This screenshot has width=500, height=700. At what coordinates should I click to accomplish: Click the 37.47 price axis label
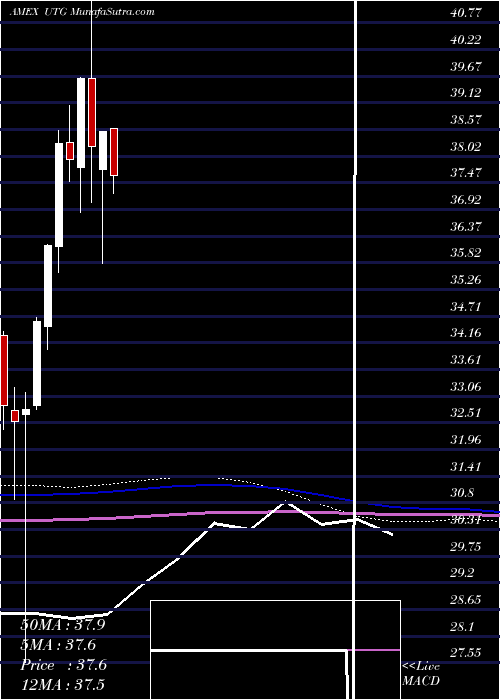point(466,173)
